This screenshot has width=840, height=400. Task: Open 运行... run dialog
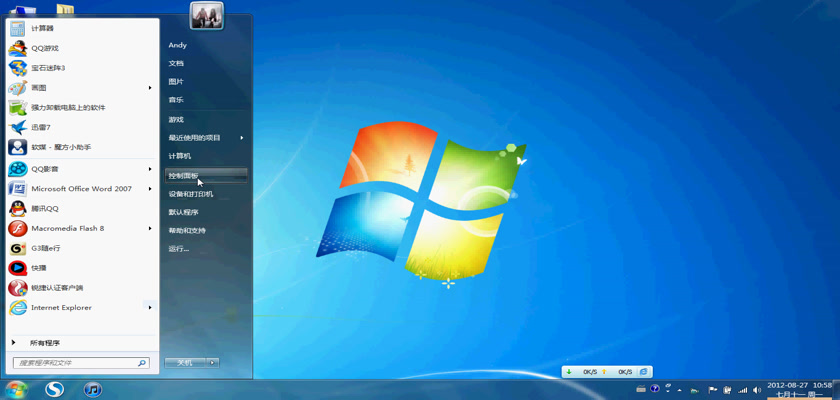coord(178,249)
